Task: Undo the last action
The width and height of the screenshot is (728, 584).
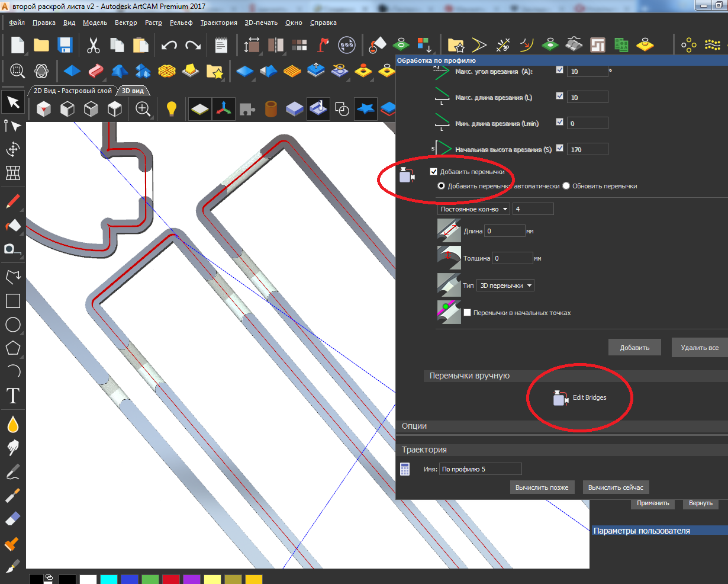Action: (x=169, y=46)
